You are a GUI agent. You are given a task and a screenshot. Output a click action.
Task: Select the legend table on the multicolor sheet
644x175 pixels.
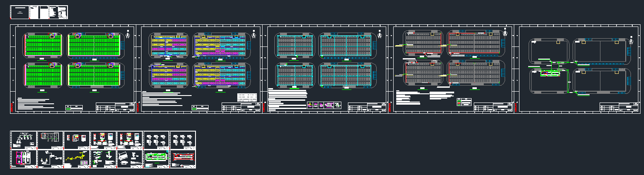click(x=248, y=97)
